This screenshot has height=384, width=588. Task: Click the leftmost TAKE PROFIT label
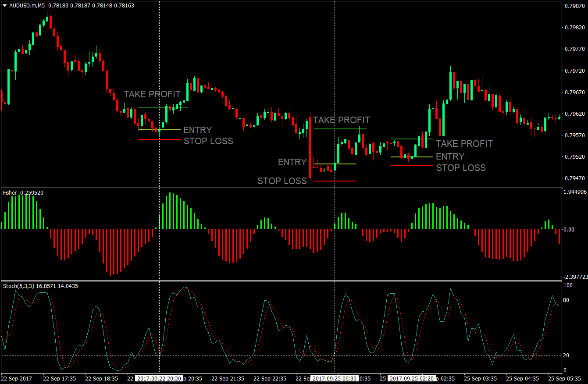[152, 94]
